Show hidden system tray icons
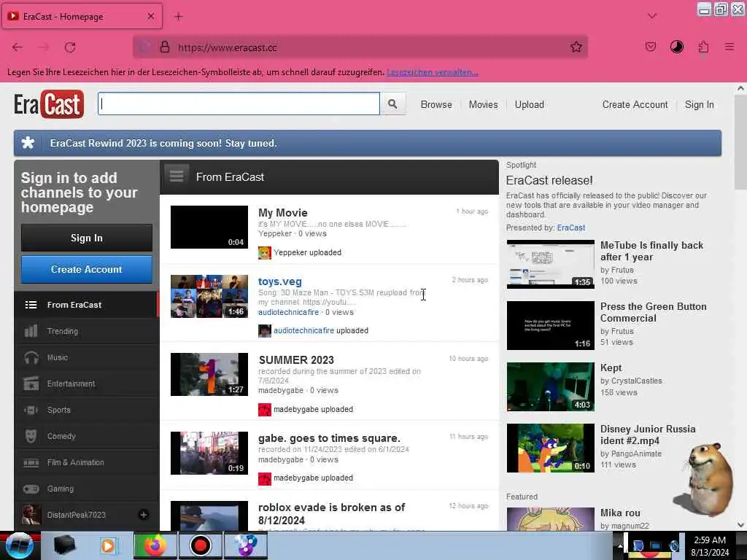The width and height of the screenshot is (747, 560). (x=620, y=546)
